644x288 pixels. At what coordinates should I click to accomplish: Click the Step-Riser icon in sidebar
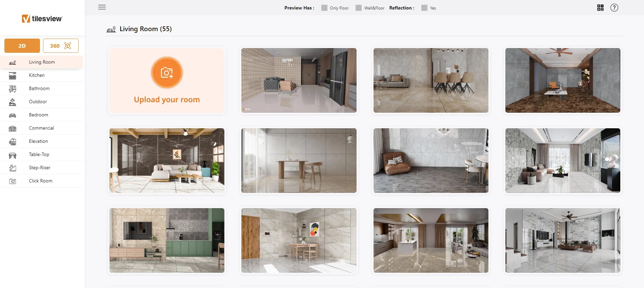[x=13, y=168]
